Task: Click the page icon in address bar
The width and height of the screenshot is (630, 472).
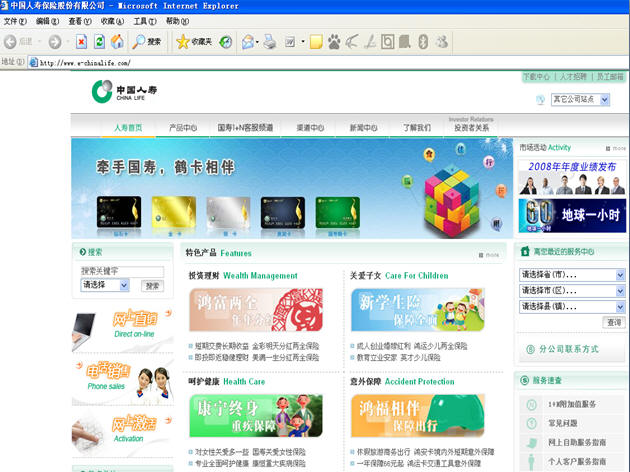Action: [34, 62]
